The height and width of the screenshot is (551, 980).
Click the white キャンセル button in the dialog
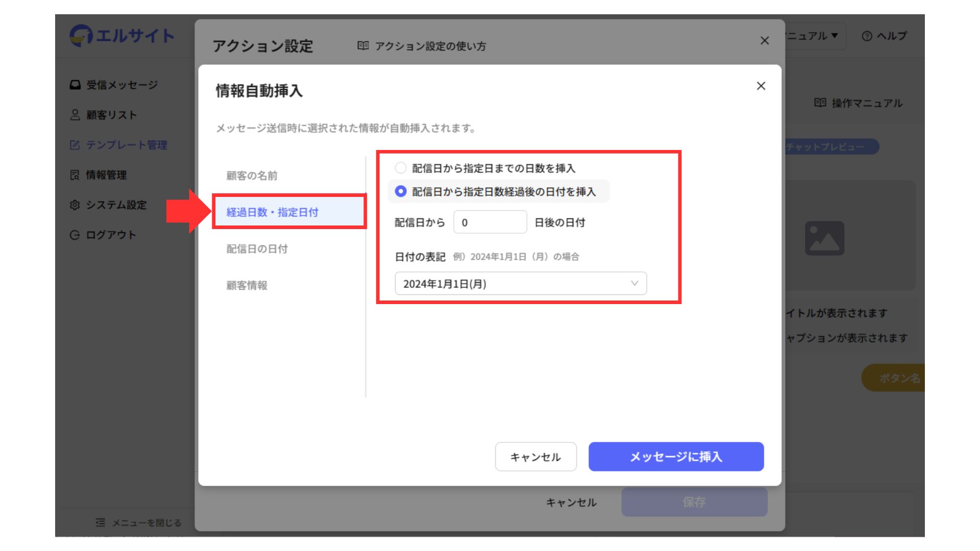point(535,457)
